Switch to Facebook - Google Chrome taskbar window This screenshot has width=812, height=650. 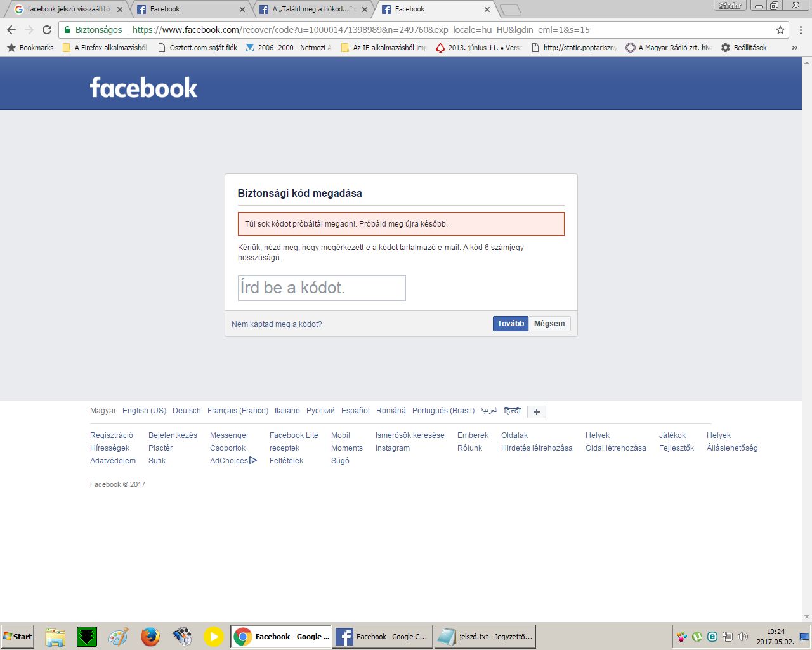pyautogui.click(x=383, y=637)
